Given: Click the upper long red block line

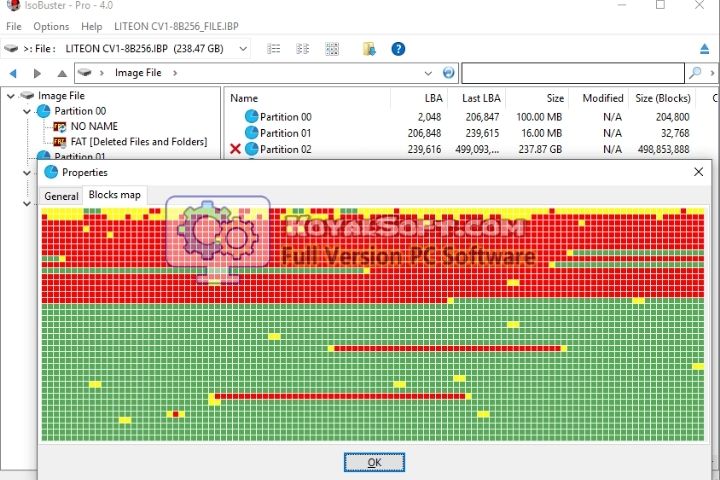Looking at the screenshot, I should pos(447,349).
